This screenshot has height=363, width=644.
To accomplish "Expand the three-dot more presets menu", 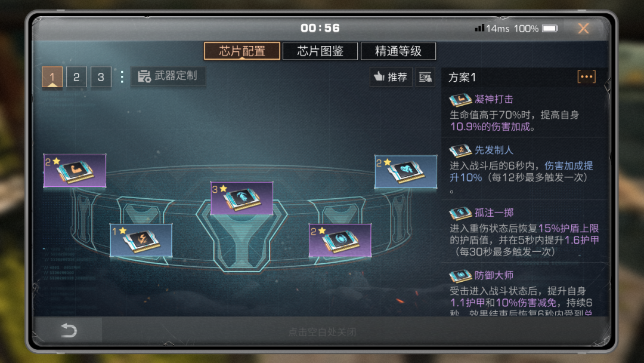I will (122, 77).
